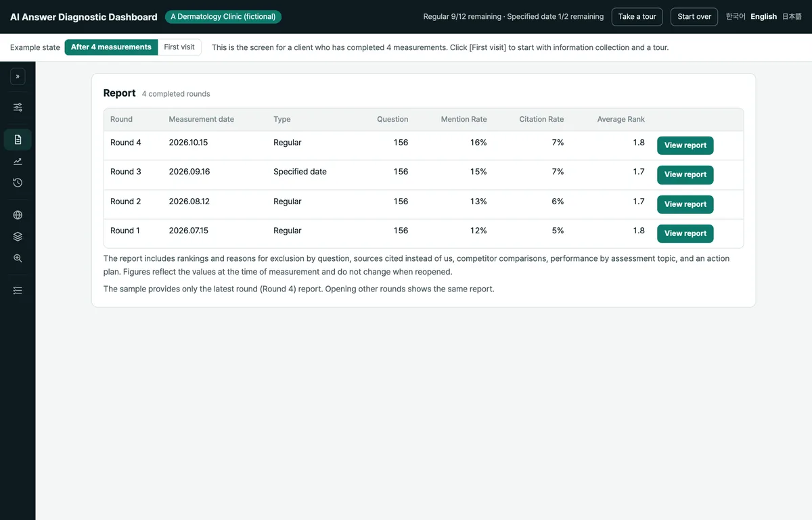Click the Round 3 row label

(126, 172)
